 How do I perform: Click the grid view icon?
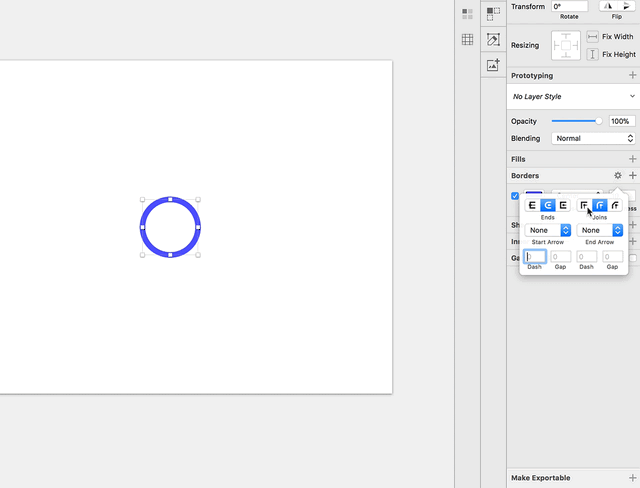click(x=467, y=40)
